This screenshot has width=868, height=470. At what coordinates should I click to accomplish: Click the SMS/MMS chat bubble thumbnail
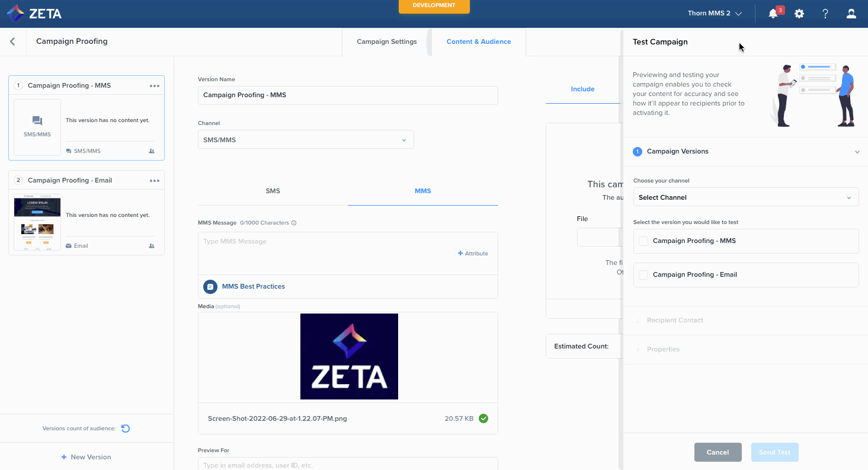pos(37,127)
